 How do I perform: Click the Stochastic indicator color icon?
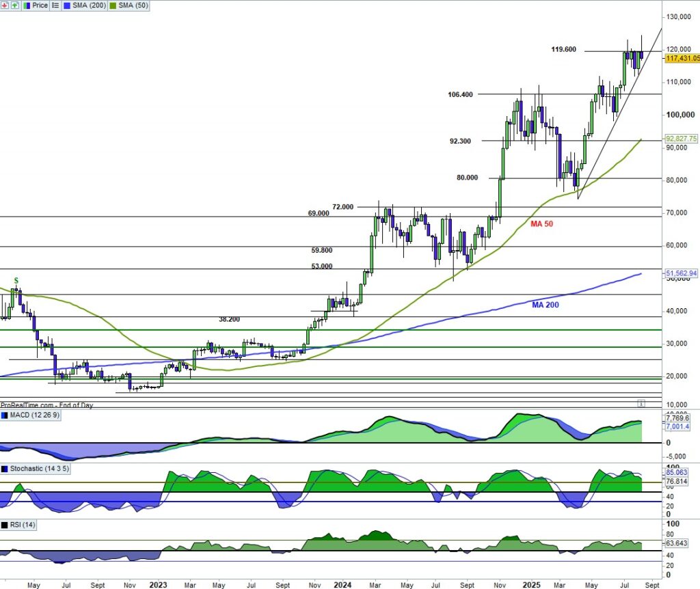5,469
